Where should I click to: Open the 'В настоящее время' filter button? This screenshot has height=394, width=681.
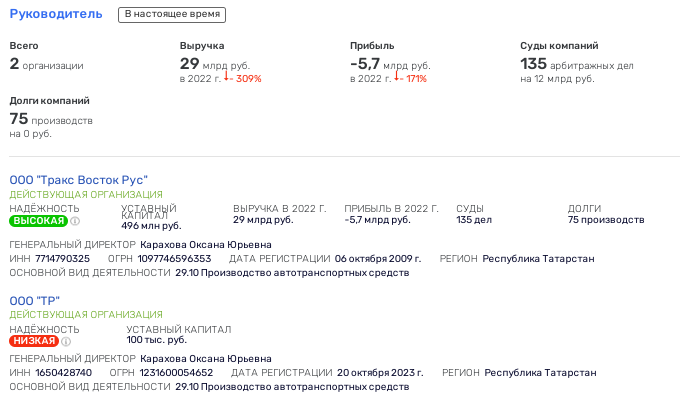[x=172, y=14]
